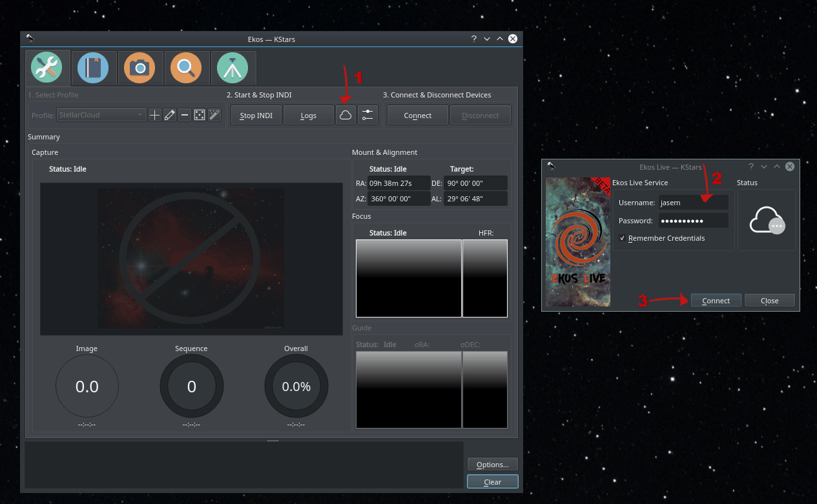Click the 'Summary' section label

pyautogui.click(x=44, y=137)
